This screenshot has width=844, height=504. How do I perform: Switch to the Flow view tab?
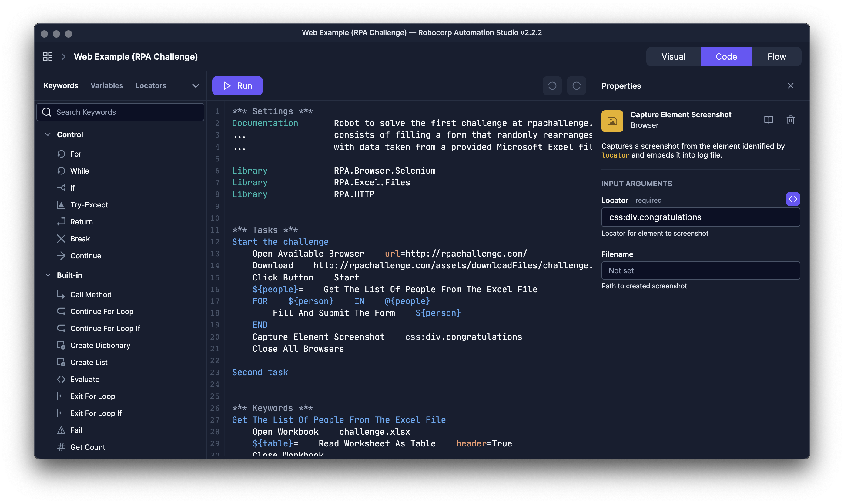(776, 57)
